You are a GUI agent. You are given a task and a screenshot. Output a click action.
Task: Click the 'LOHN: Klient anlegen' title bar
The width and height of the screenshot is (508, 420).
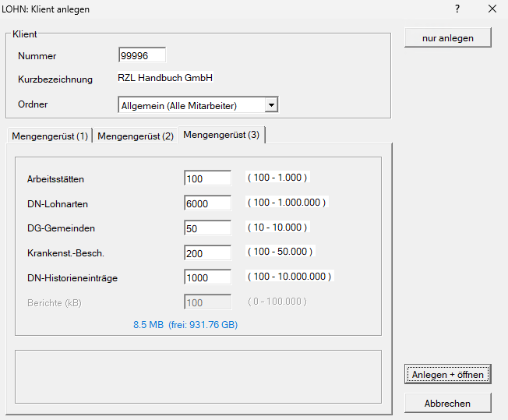195,9
